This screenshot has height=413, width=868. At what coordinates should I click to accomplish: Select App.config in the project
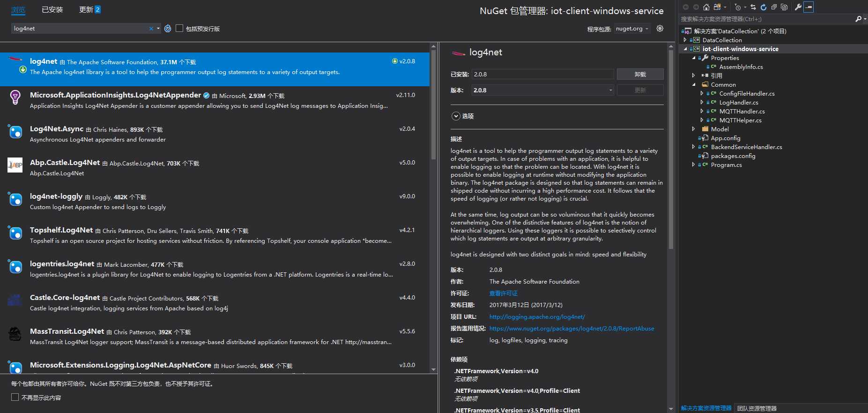tap(726, 138)
